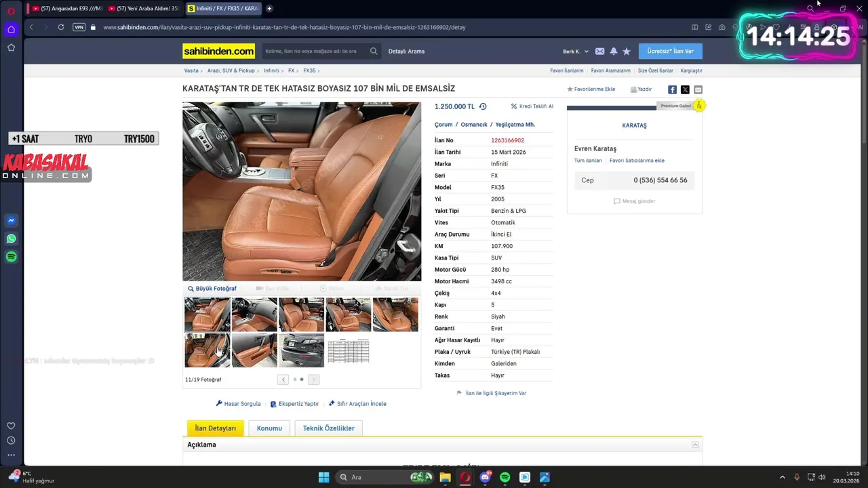This screenshot has width=868, height=488.
Task: Open Opera sidebar bookmarks star icon
Action: [x=11, y=47]
